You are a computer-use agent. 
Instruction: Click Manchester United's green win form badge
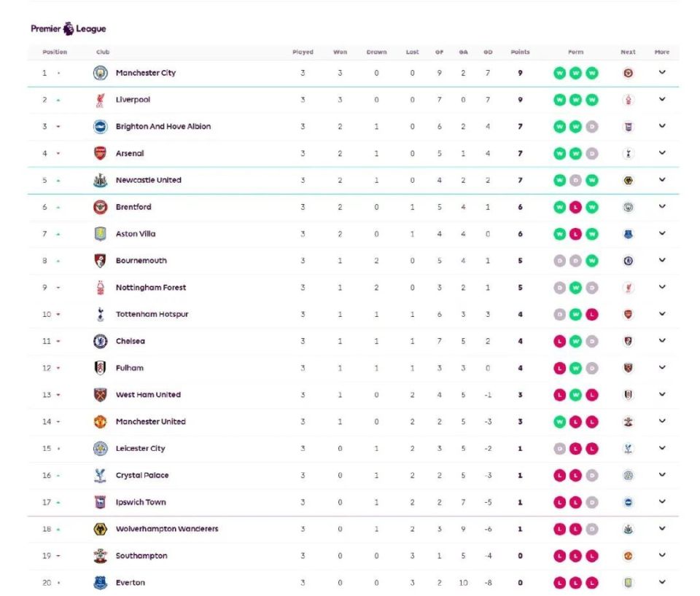(559, 422)
